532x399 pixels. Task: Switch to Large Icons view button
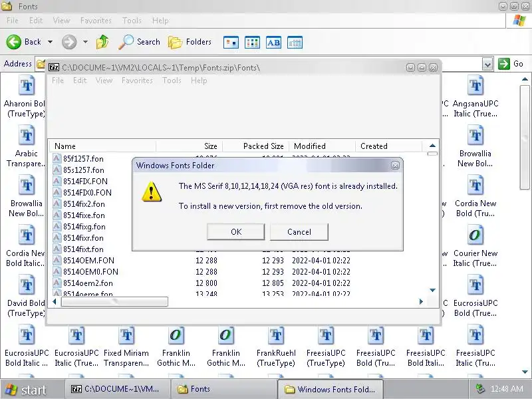(x=231, y=43)
